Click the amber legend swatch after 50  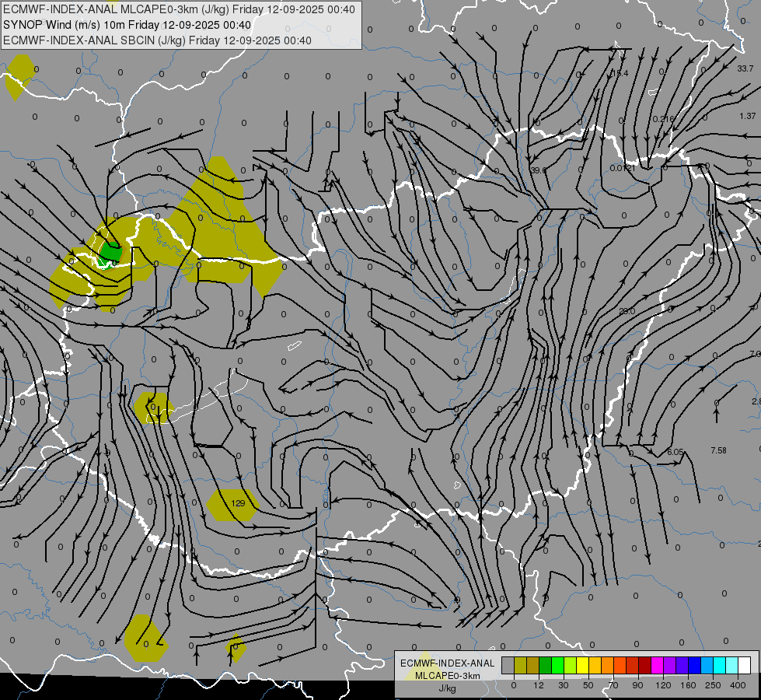(595, 665)
